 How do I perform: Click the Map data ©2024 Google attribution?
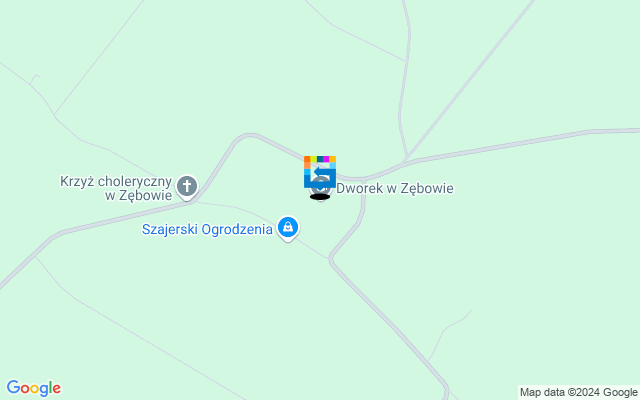tap(578, 393)
